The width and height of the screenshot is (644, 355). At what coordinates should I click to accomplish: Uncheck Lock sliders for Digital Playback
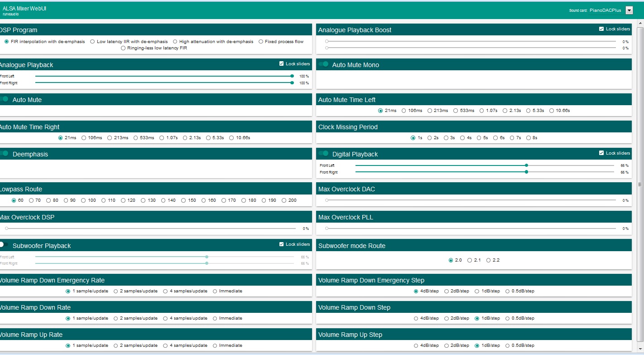pos(601,153)
